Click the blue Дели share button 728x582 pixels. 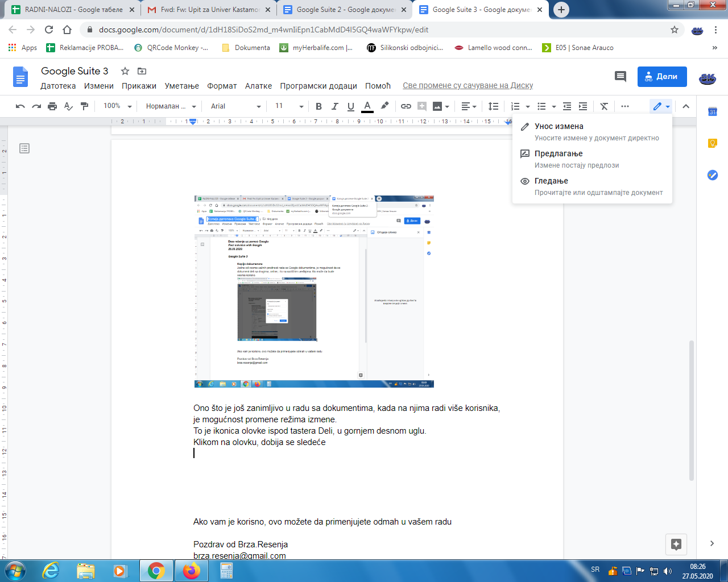(662, 77)
